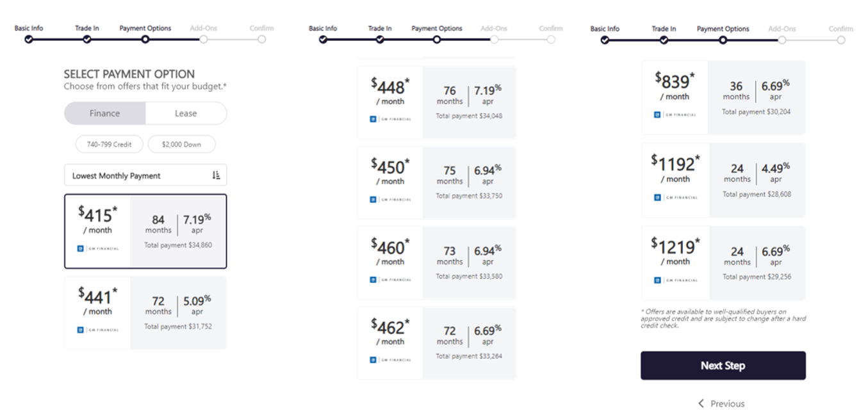Click the GM Financial logo on $441 offer
868x420 pixels.
98,330
